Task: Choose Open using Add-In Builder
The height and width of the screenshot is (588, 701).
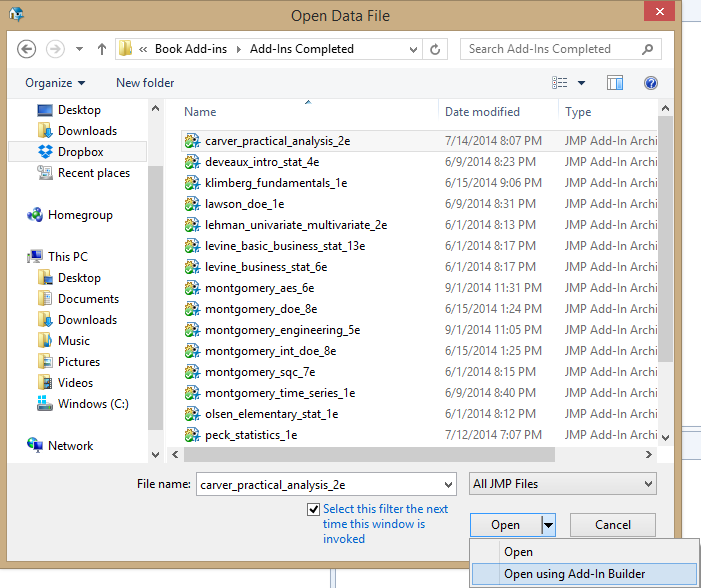Action: pos(585,574)
